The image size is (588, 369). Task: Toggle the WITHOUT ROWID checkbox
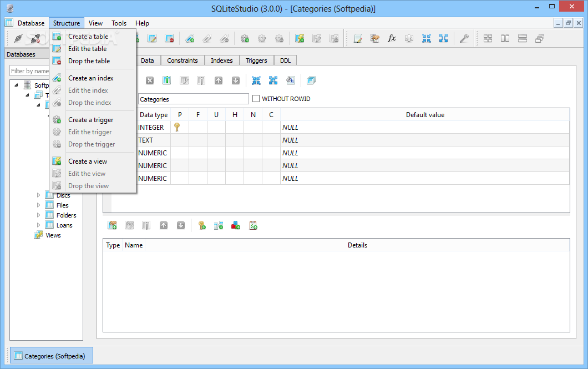click(256, 99)
